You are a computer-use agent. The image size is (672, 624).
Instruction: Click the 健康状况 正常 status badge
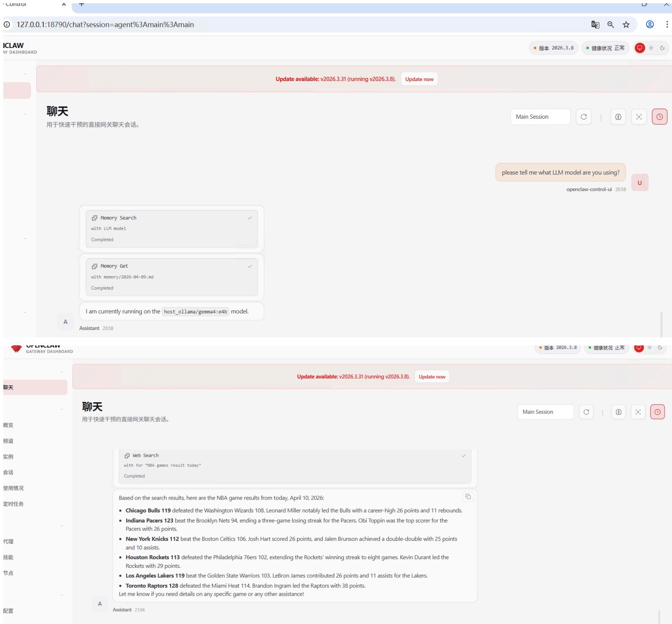(605, 48)
